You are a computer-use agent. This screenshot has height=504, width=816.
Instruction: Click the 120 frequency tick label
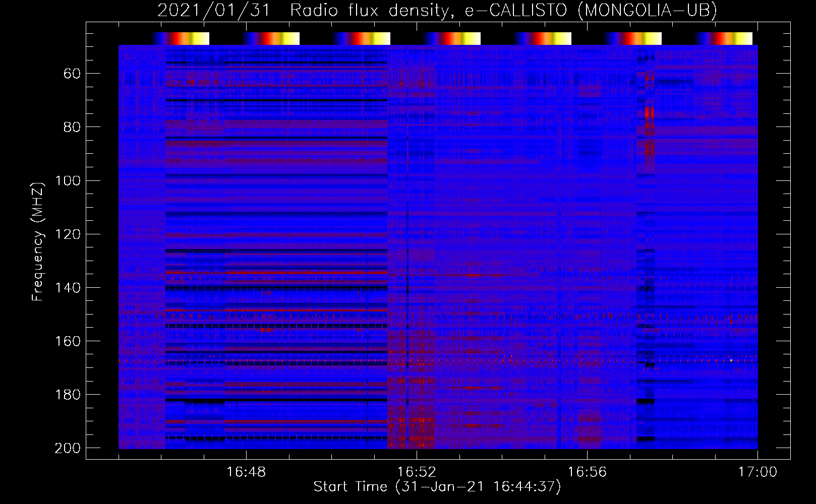point(68,234)
